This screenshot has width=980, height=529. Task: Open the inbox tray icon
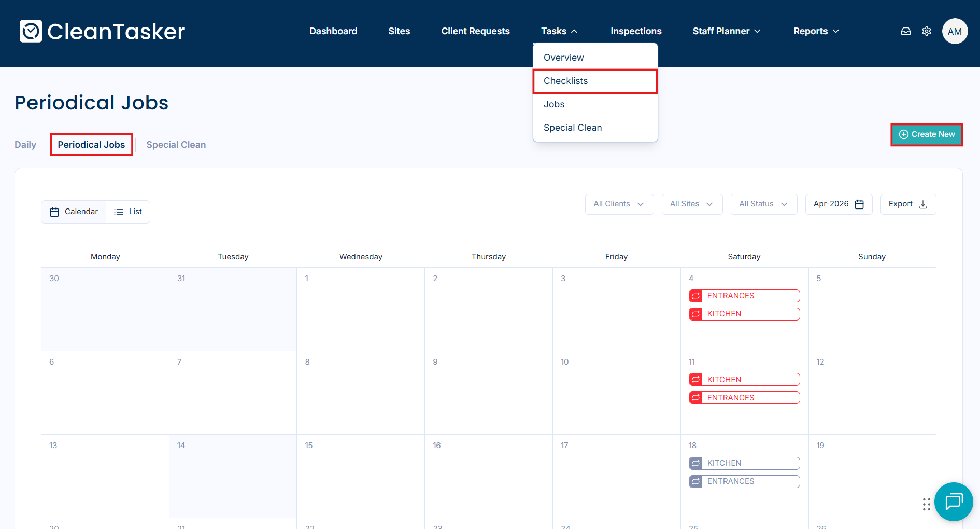tap(905, 31)
